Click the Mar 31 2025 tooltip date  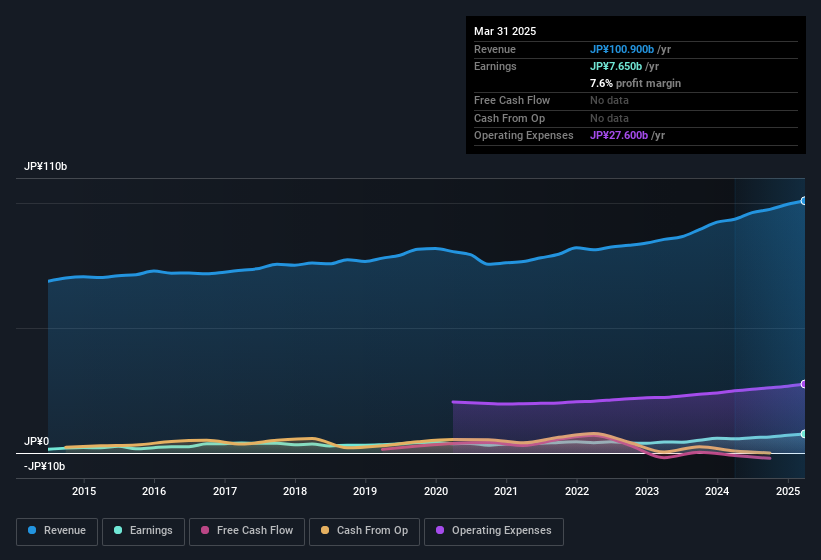(505, 31)
